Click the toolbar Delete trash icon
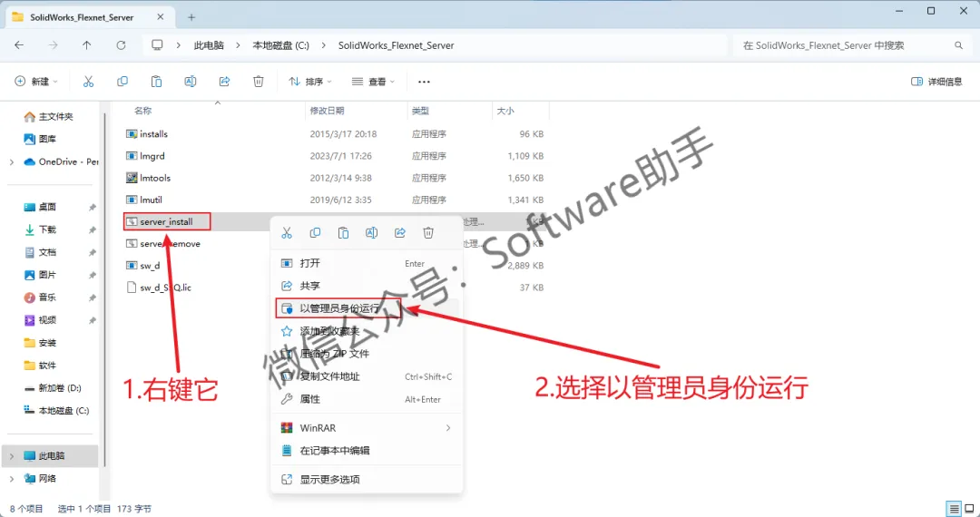980x517 pixels. coord(259,81)
